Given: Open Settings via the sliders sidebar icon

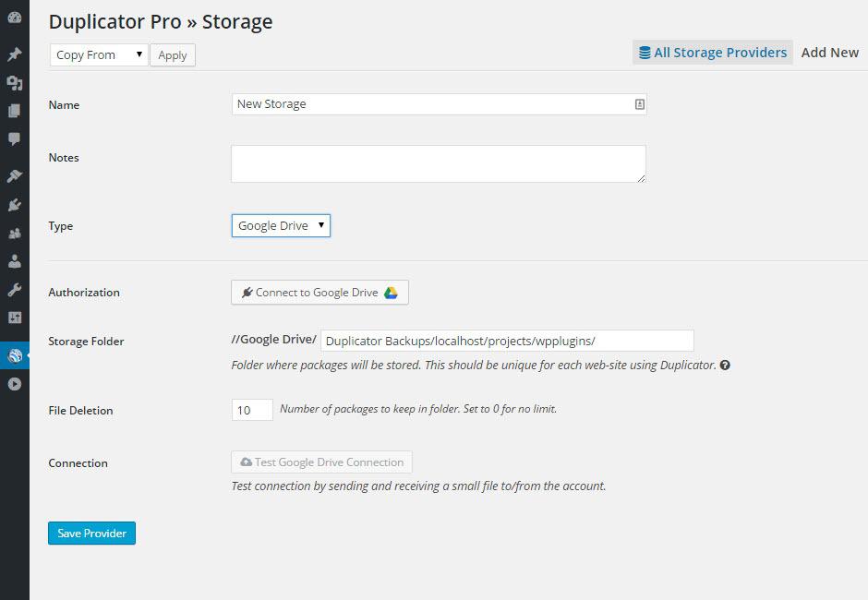Looking at the screenshot, I should pos(14,318).
